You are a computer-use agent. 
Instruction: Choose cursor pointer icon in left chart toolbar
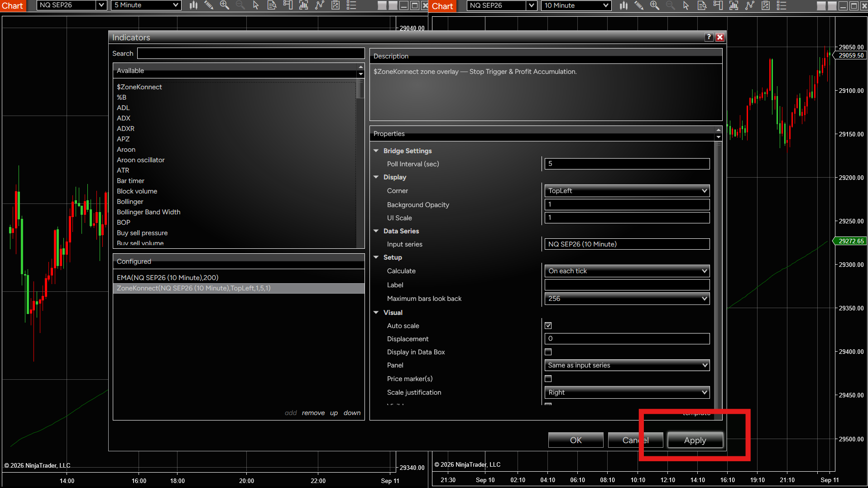point(256,5)
